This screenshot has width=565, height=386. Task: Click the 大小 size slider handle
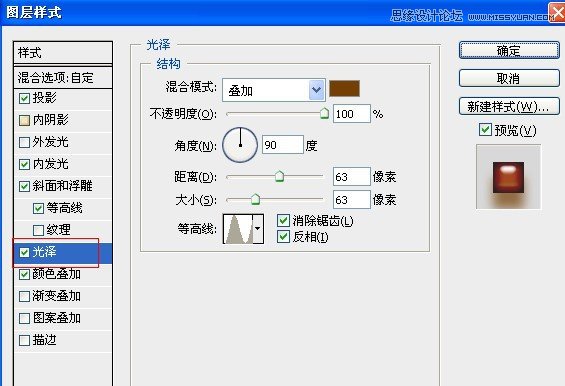point(255,199)
